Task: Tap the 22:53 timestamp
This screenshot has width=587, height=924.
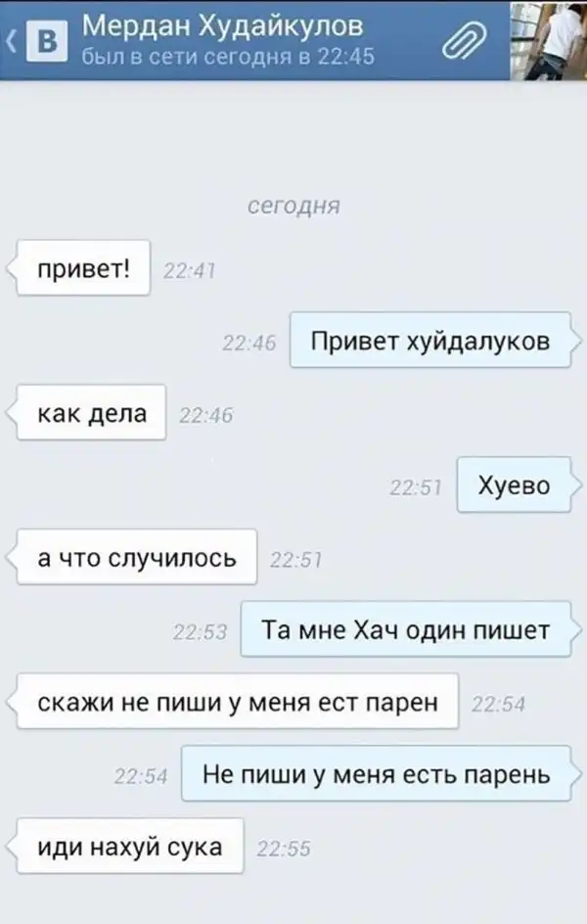Action: tap(201, 631)
